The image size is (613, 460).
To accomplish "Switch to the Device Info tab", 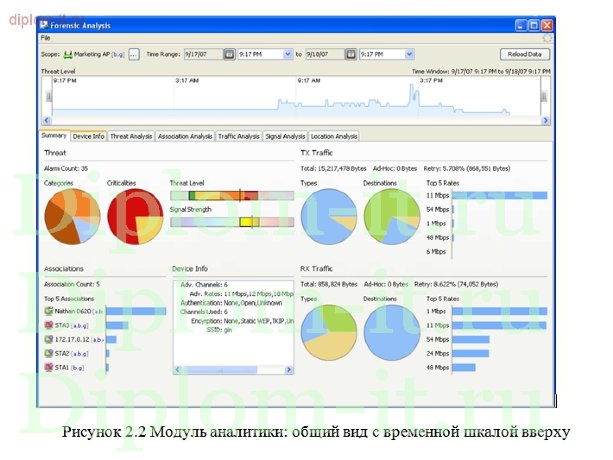I will click(x=88, y=136).
